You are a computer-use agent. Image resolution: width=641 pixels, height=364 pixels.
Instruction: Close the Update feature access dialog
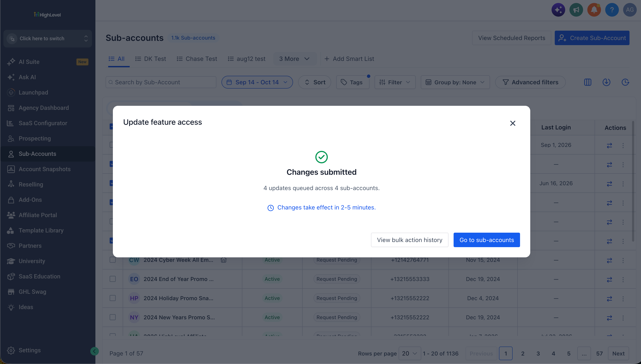pos(513,123)
